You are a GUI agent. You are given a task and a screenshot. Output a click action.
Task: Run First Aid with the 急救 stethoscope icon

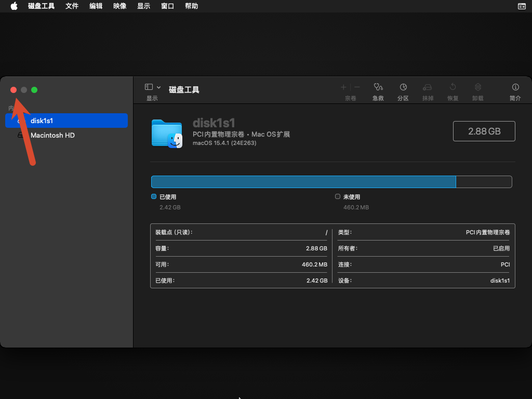coord(378,87)
